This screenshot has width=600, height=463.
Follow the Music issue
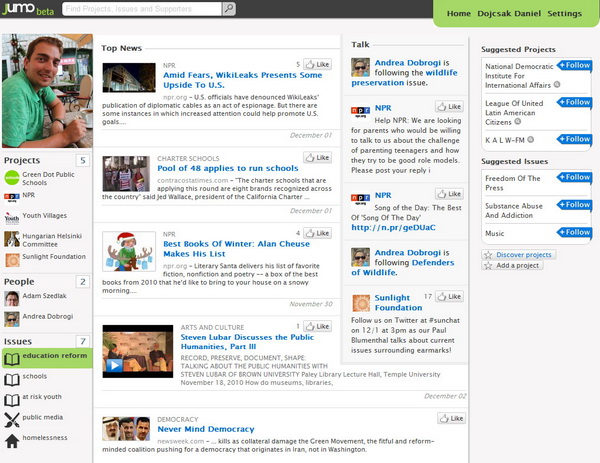point(574,232)
